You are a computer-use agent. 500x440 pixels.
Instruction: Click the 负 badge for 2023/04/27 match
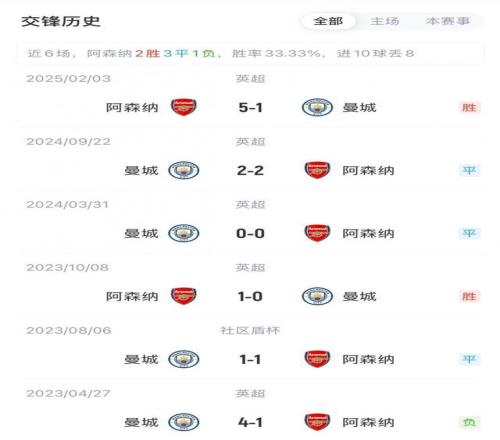click(x=469, y=423)
